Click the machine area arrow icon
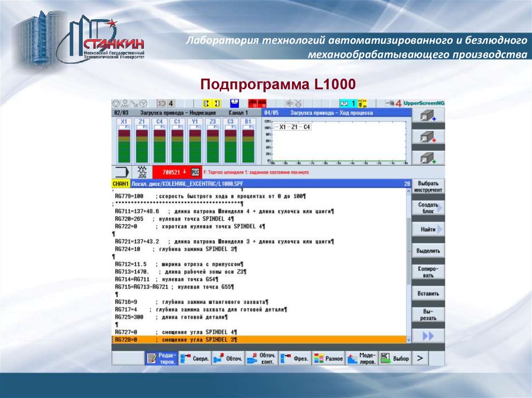The width and height of the screenshot is (532, 398). tap(122, 172)
